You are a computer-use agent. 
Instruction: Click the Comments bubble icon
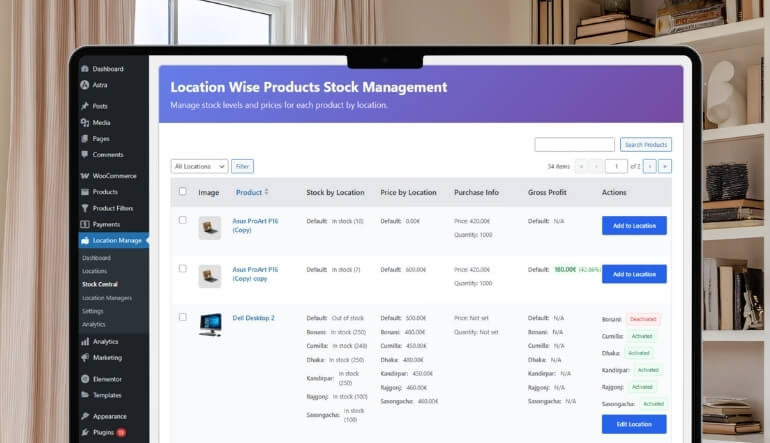(x=85, y=155)
